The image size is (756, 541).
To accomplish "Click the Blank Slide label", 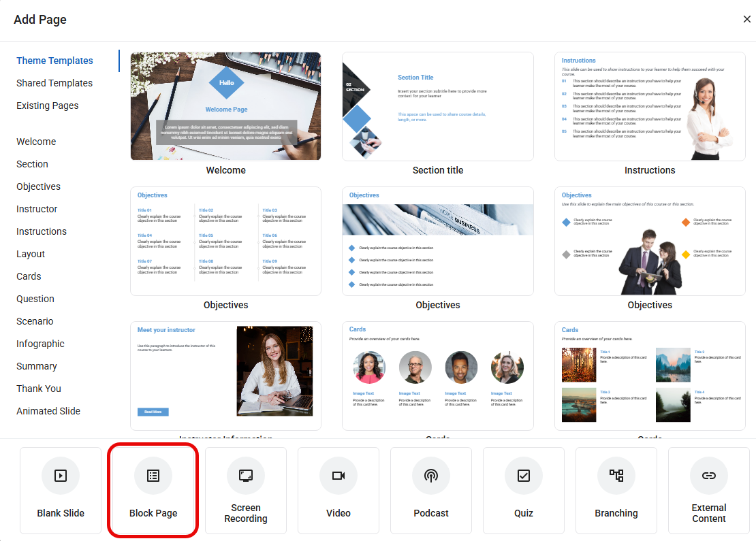I will 61,513.
